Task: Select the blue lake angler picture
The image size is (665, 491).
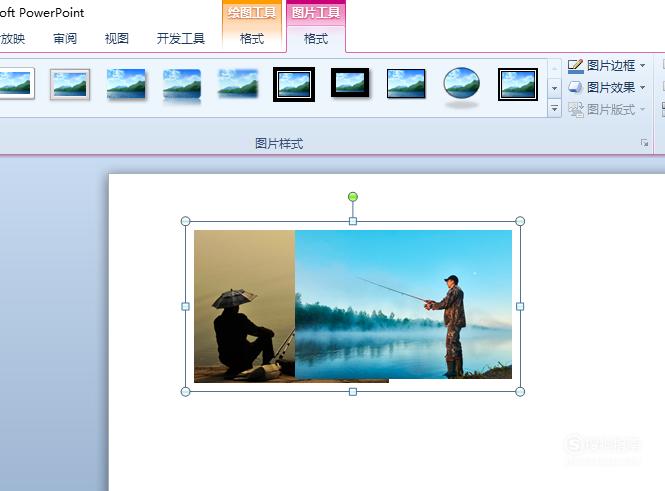Action: [403, 304]
